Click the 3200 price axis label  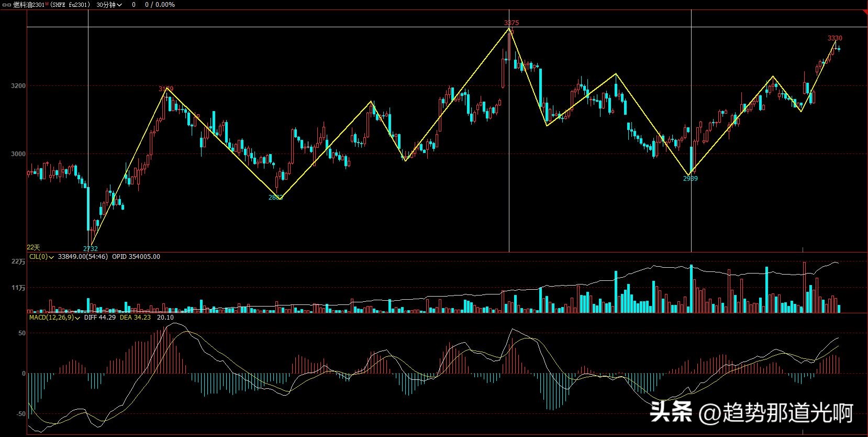[x=18, y=86]
